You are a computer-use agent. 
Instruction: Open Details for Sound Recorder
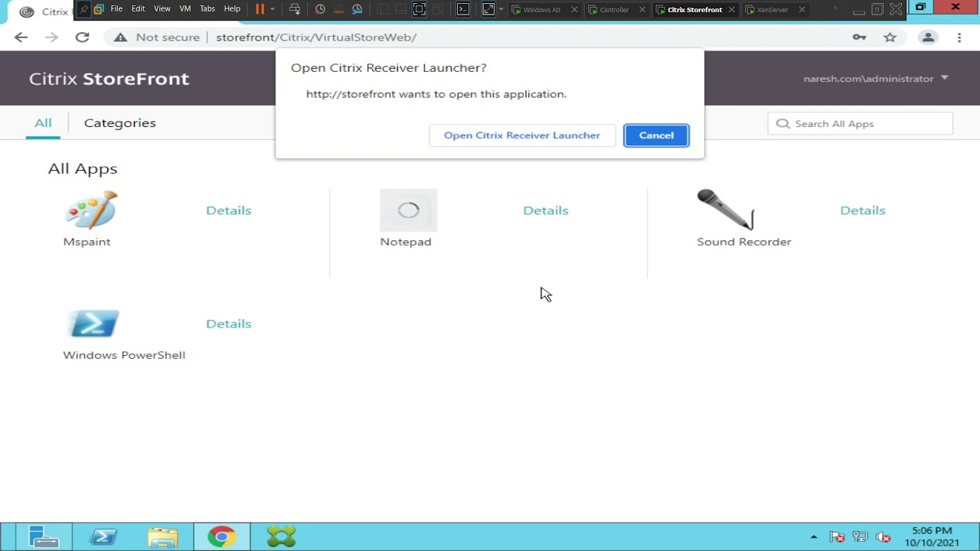point(862,210)
